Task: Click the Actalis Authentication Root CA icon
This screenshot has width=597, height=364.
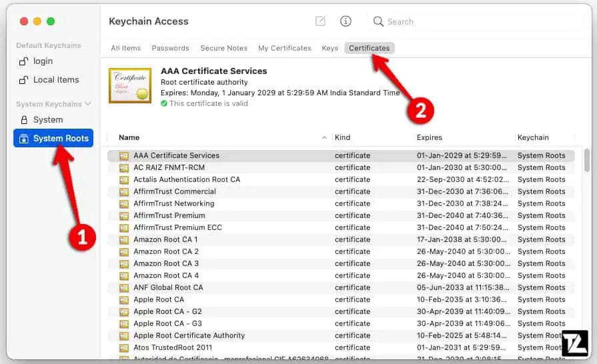Action: point(124,180)
